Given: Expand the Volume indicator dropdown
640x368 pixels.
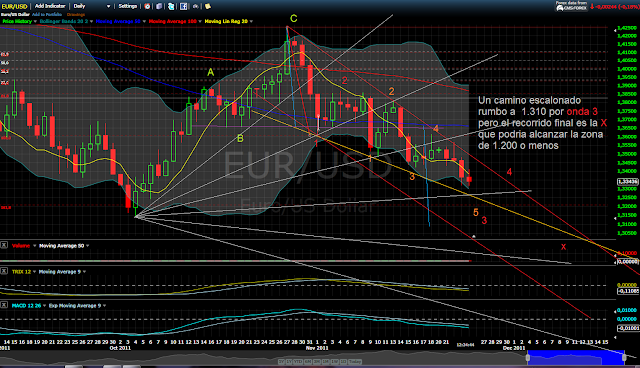Looking at the screenshot, I should 35,246.
